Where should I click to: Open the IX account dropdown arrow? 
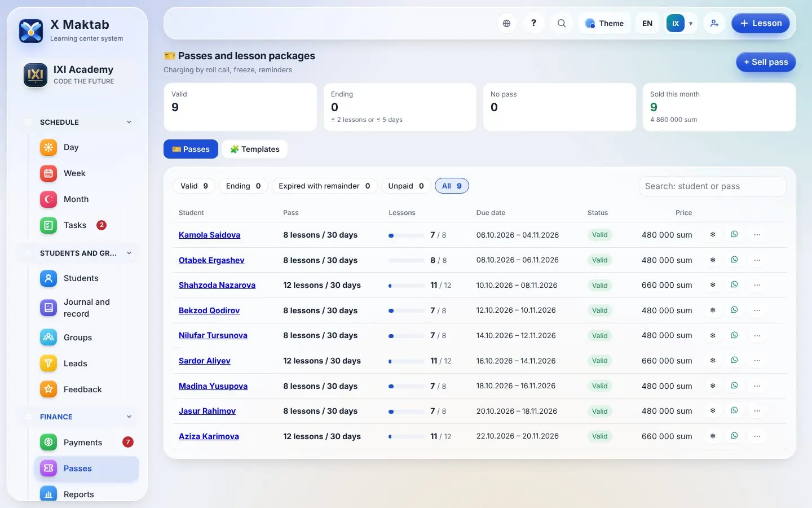691,24
